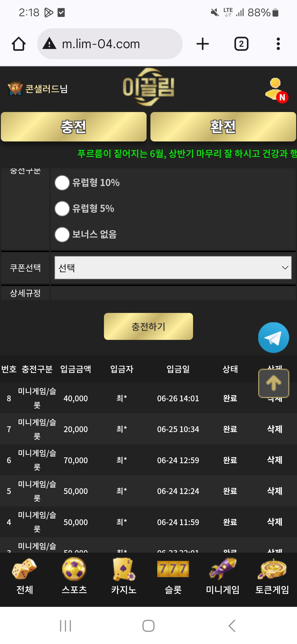Open the 슬롯 777 category
The image size is (297, 644).
pyautogui.click(x=173, y=576)
